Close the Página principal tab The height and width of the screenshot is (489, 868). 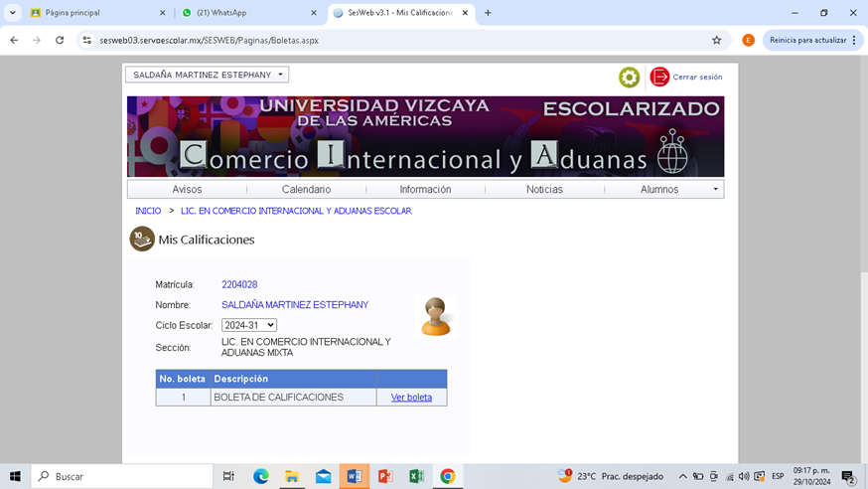pyautogui.click(x=162, y=13)
